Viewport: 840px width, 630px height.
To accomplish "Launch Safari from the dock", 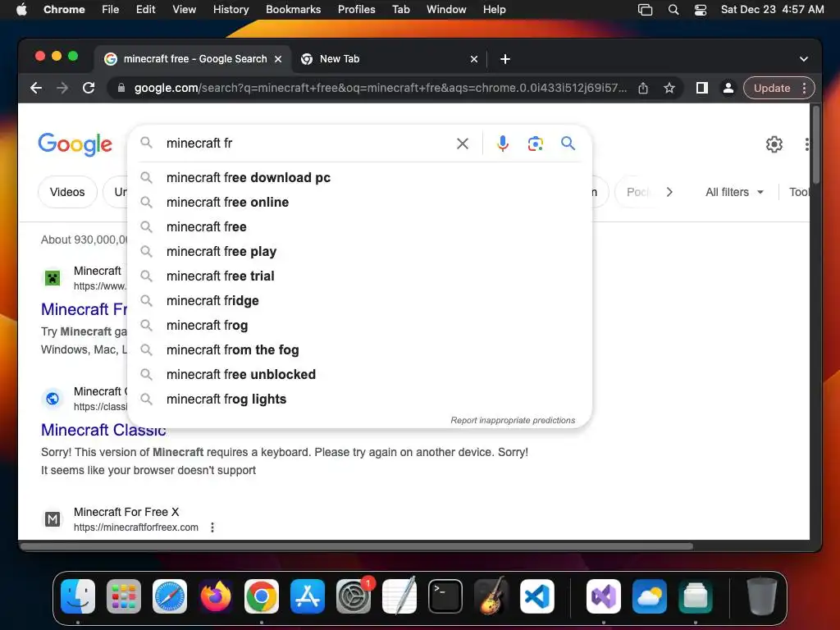I will [170, 596].
